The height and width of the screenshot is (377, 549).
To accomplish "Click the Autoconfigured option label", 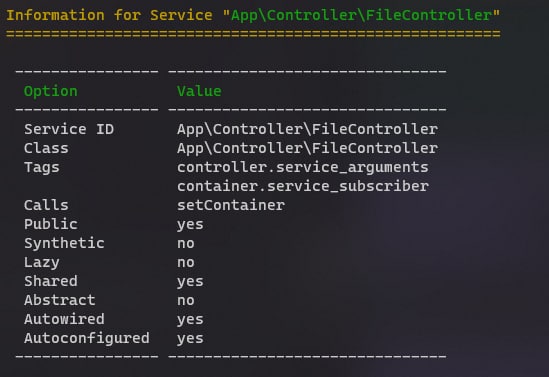I will [87, 338].
